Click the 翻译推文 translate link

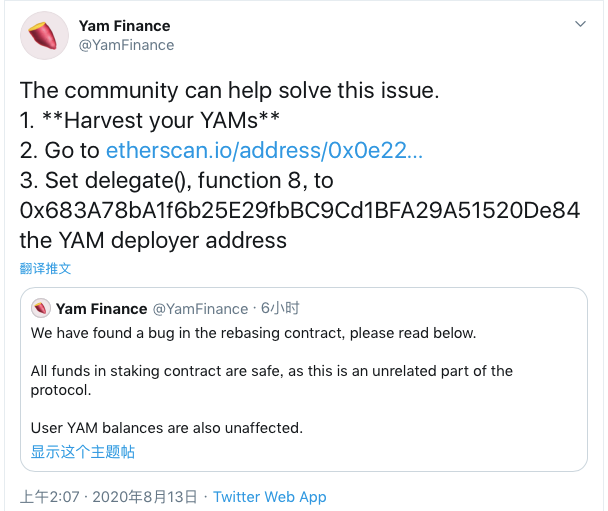click(45, 268)
